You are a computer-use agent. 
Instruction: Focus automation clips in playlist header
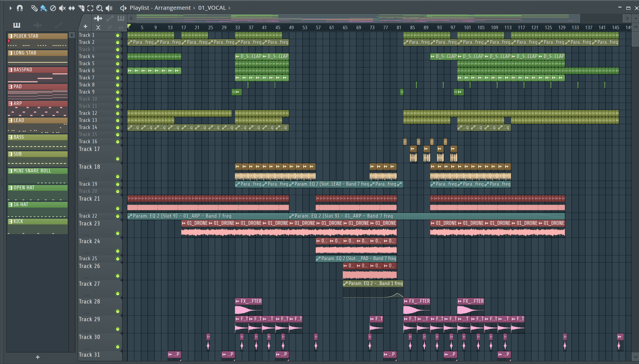point(110,18)
